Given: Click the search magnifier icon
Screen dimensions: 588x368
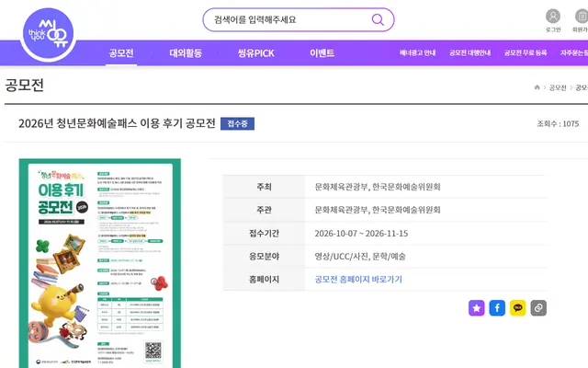Looking at the screenshot, I should [x=378, y=19].
